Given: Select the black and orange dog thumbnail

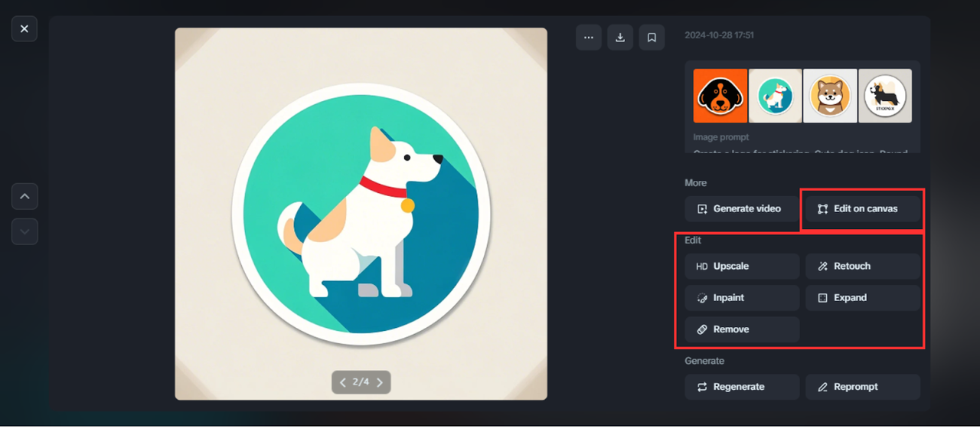Looking at the screenshot, I should [720, 96].
